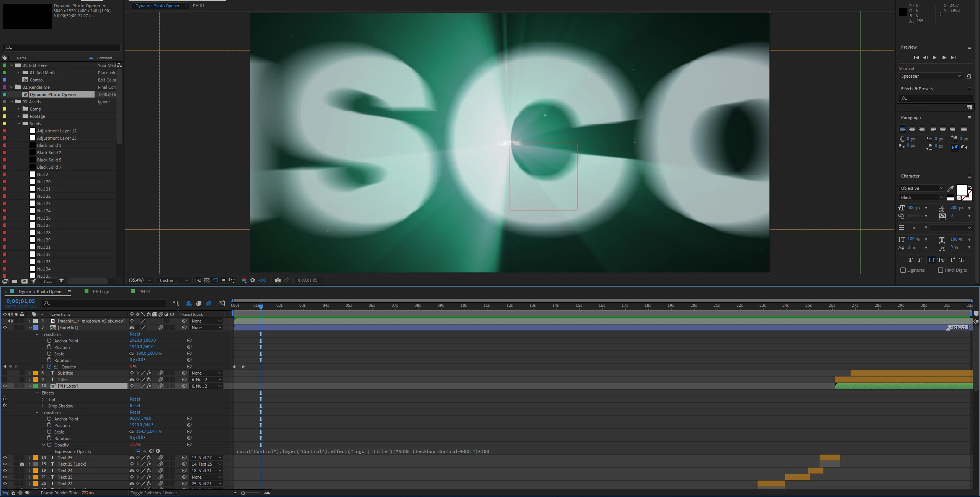Click the reset exposure icon
The height and width of the screenshot is (497, 980).
(x=253, y=280)
